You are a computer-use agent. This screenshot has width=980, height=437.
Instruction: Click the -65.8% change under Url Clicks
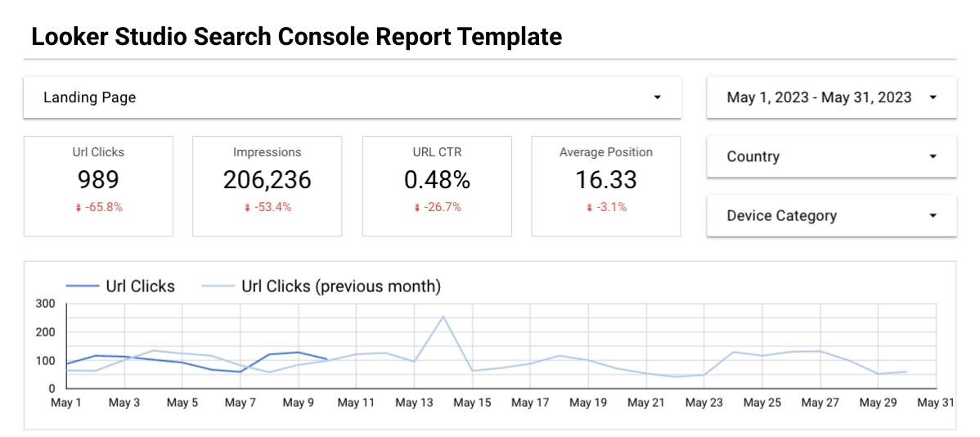pos(103,208)
